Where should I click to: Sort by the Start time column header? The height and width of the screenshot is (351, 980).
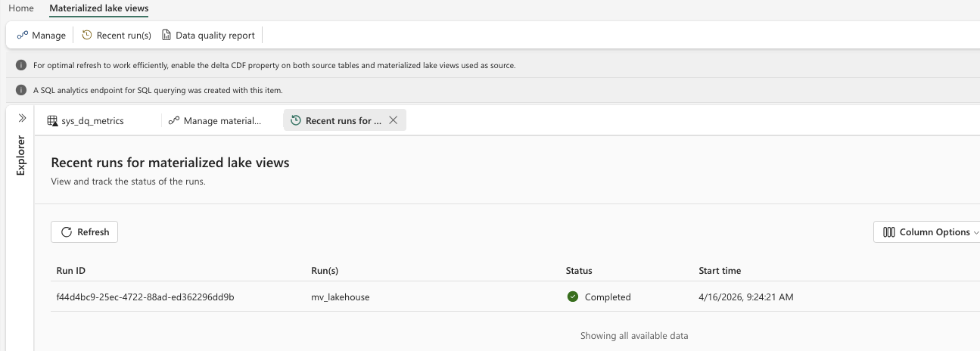tap(720, 271)
